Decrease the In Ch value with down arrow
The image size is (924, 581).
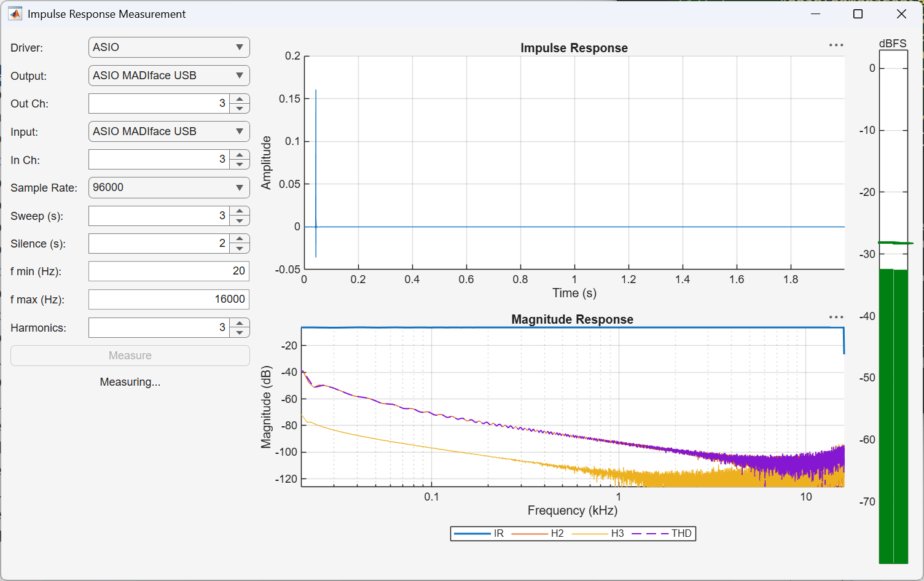(240, 165)
